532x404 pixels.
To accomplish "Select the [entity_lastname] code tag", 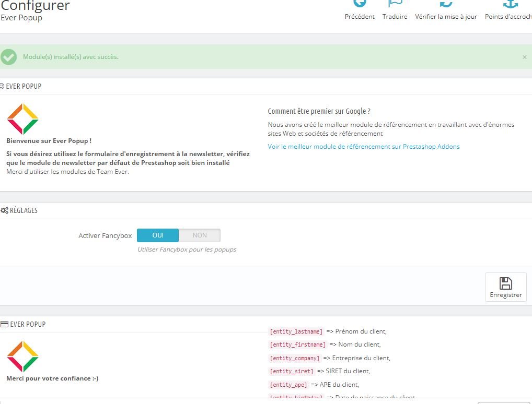I will 296,331.
